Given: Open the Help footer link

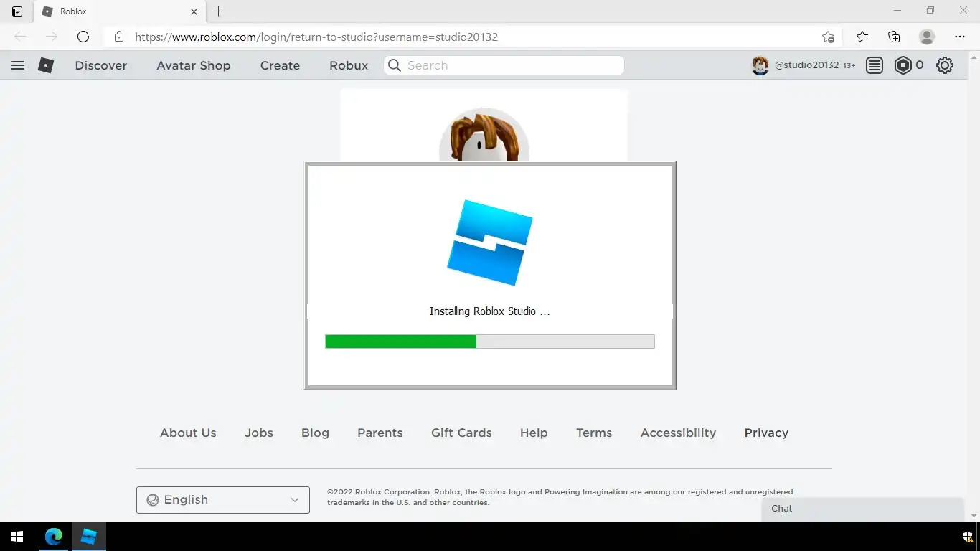Looking at the screenshot, I should [534, 433].
